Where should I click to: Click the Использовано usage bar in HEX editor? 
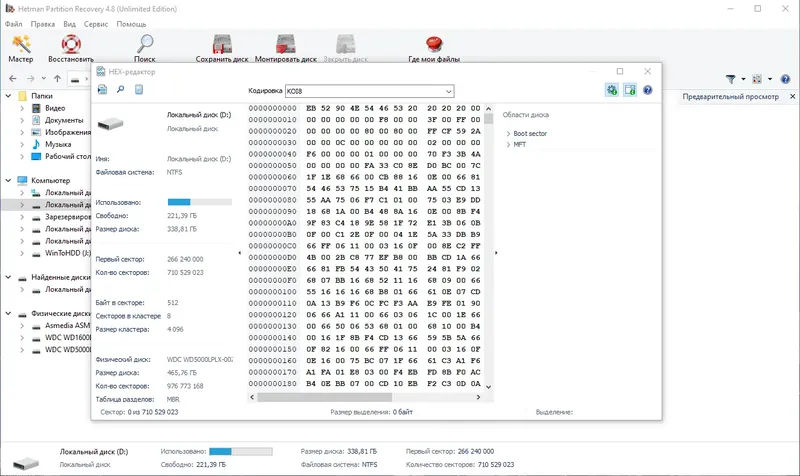click(199, 203)
